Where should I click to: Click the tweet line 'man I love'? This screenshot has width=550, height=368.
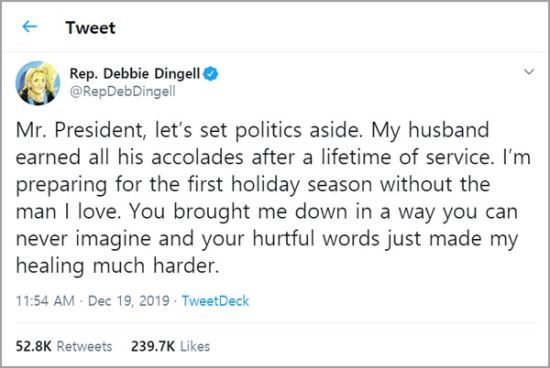267,212
